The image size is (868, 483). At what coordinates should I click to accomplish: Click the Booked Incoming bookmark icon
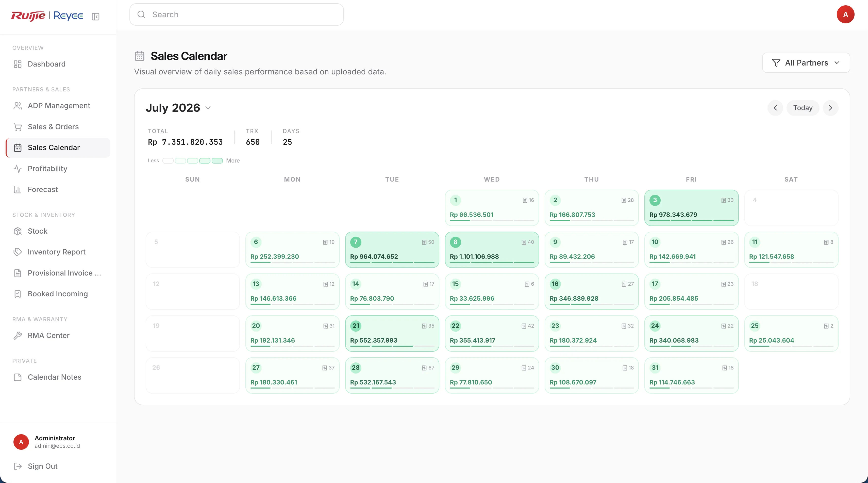point(18,294)
